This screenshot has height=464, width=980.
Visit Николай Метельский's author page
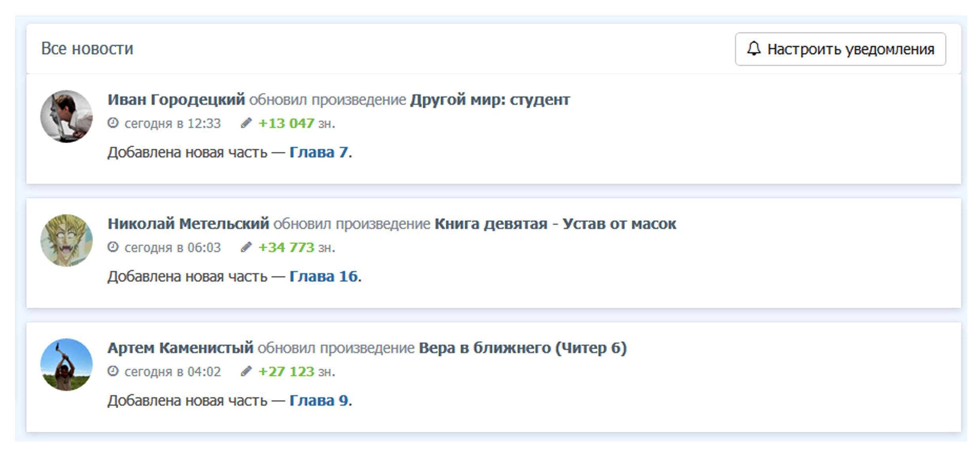[x=188, y=224]
